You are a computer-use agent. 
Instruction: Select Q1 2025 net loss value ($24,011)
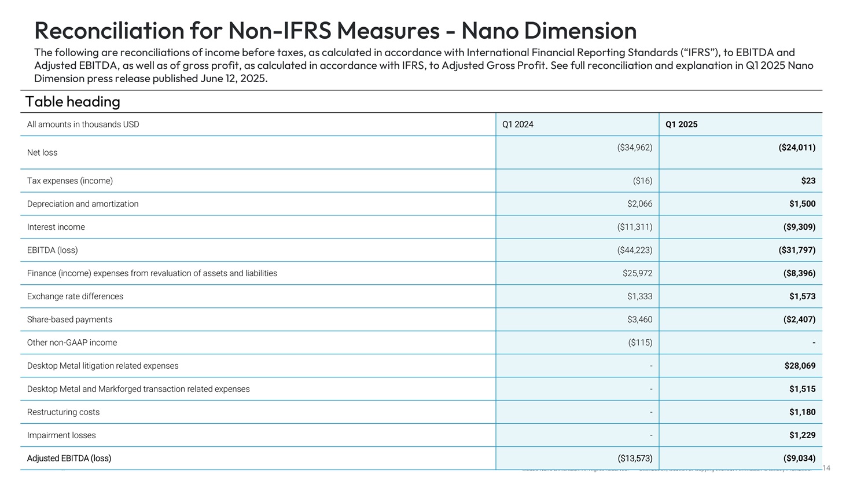pos(797,148)
